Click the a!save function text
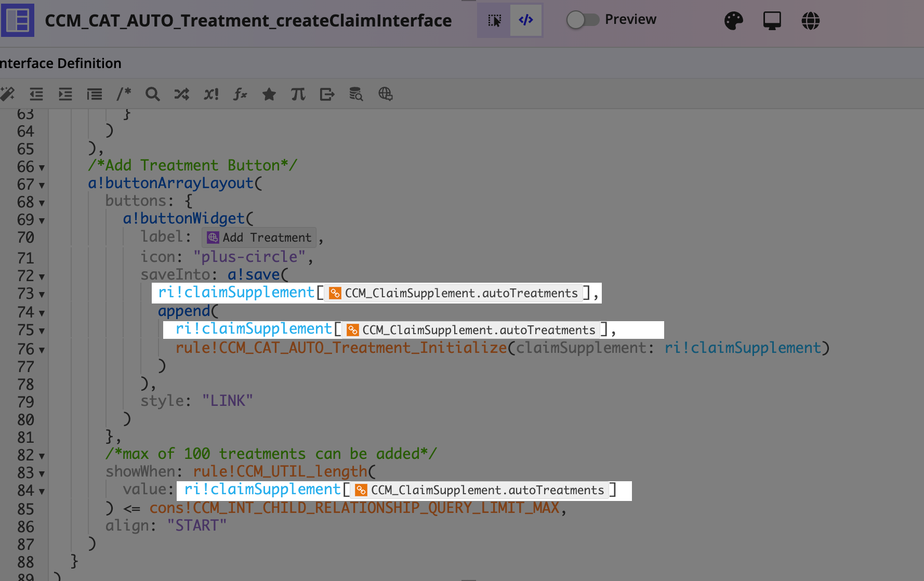This screenshot has height=581, width=924. [254, 274]
